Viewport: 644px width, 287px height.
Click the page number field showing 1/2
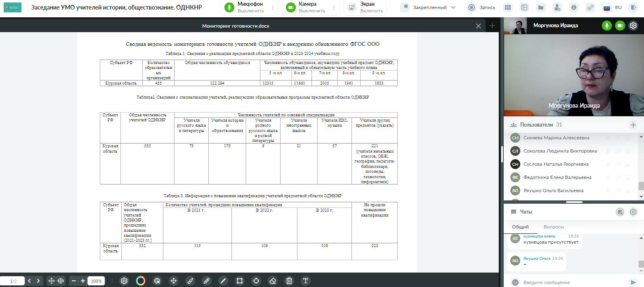tap(13, 281)
